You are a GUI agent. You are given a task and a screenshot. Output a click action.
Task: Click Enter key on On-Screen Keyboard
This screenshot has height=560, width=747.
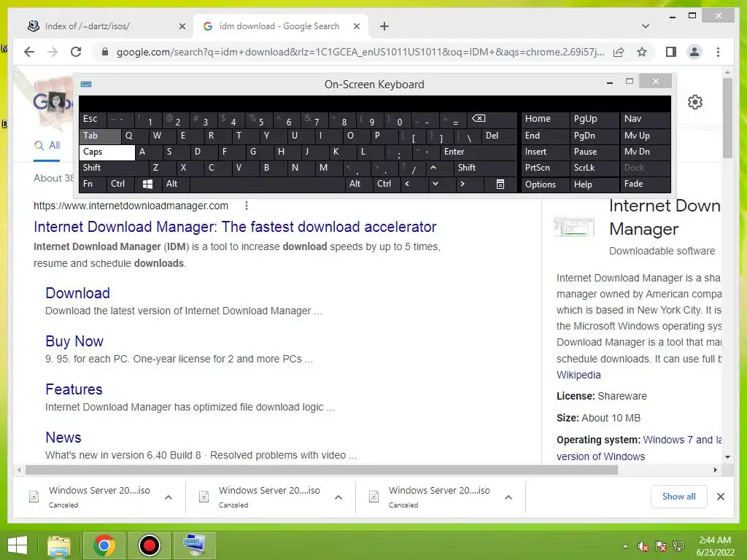pyautogui.click(x=479, y=152)
